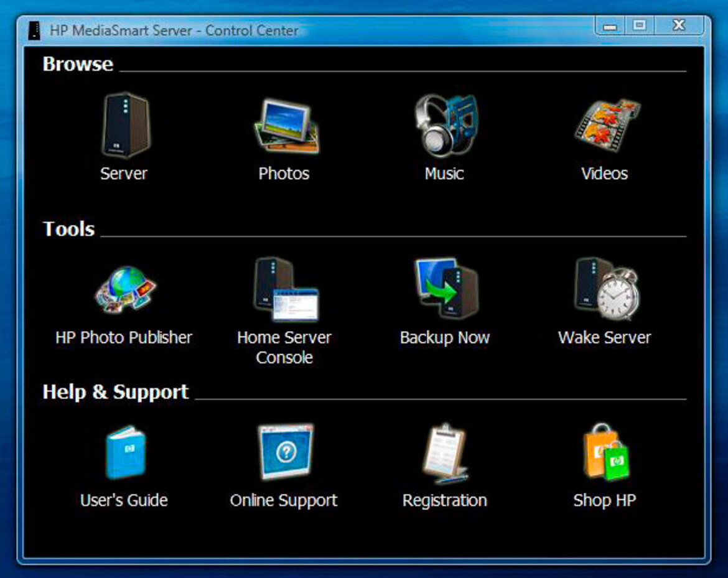
Task: Open the Shop HP shopping bags icon
Action: click(x=606, y=452)
